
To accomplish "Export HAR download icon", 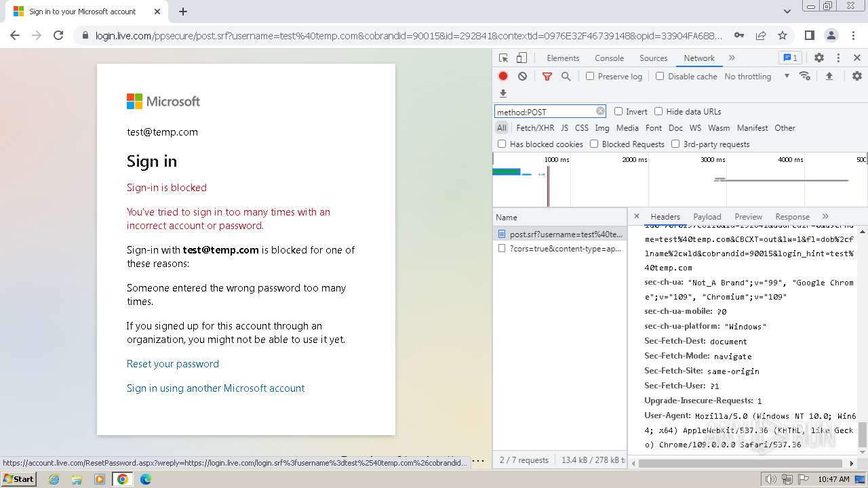I will [503, 94].
